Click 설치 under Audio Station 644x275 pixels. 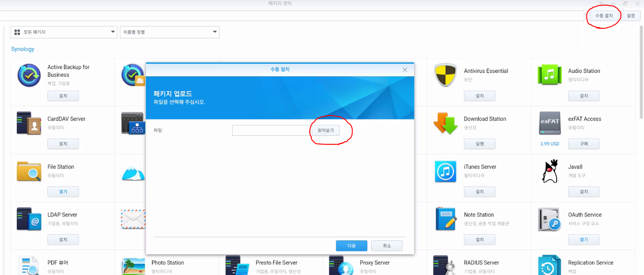584,96
